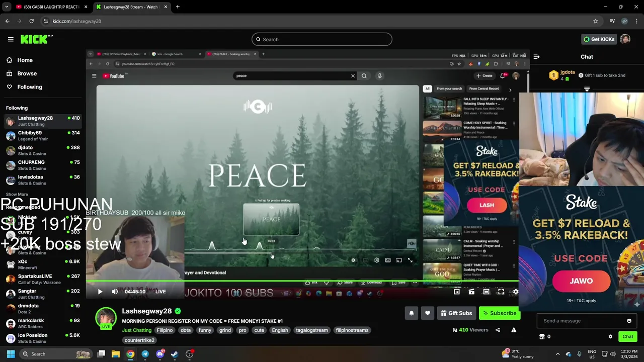Follow channel with the heart button
644x362 pixels.
(x=427, y=313)
